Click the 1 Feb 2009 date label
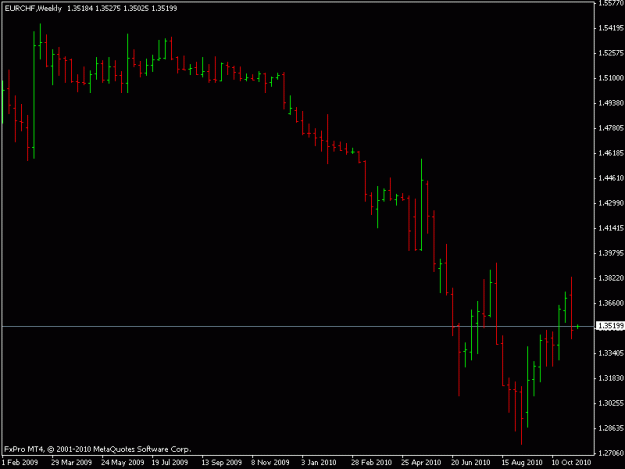Image resolution: width=625 pixels, height=469 pixels. point(20,463)
